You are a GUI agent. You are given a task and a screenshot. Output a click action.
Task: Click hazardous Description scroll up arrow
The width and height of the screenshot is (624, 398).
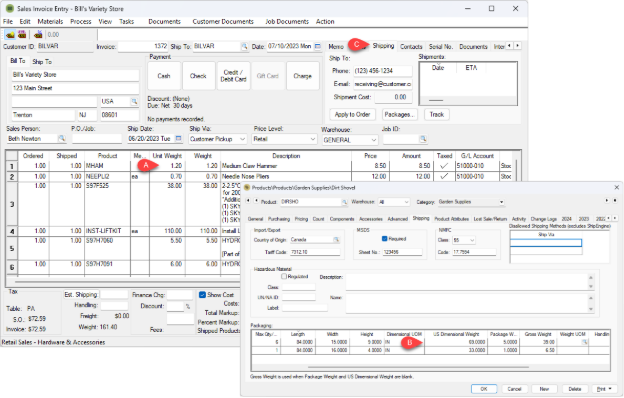click(x=591, y=277)
